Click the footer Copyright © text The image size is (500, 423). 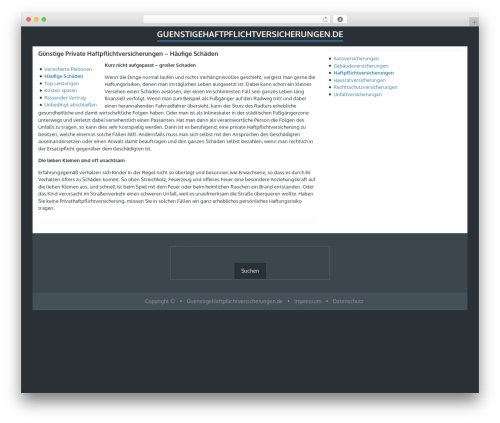click(160, 301)
